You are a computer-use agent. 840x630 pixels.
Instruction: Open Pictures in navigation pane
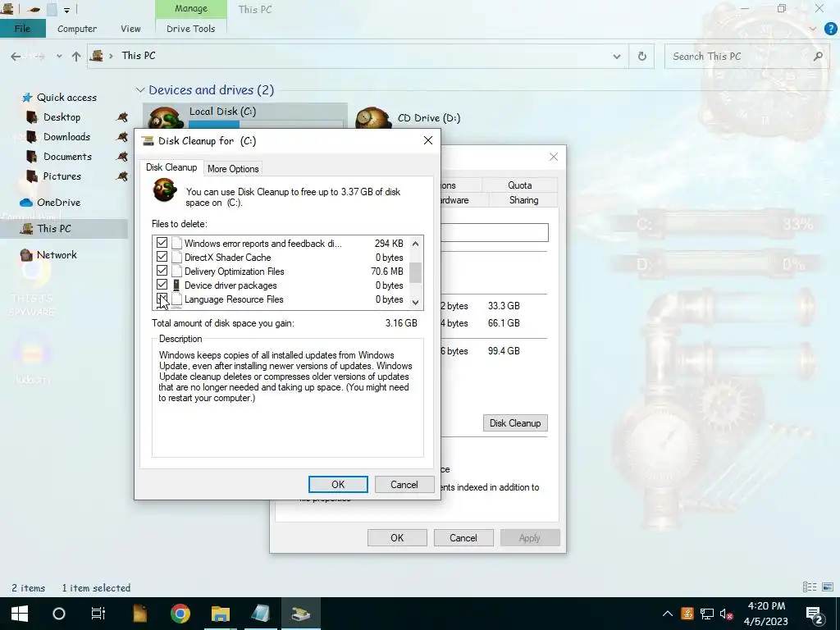(x=62, y=176)
